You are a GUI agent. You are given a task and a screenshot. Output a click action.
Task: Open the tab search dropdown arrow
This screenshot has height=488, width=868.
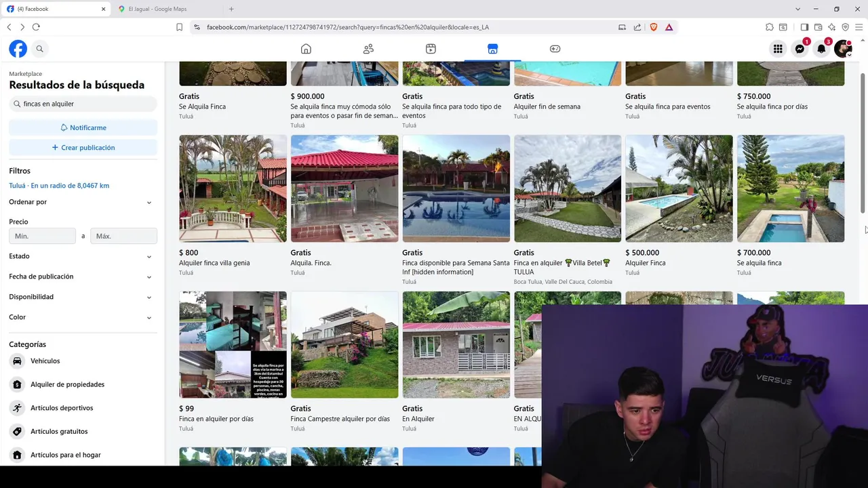pos(797,9)
